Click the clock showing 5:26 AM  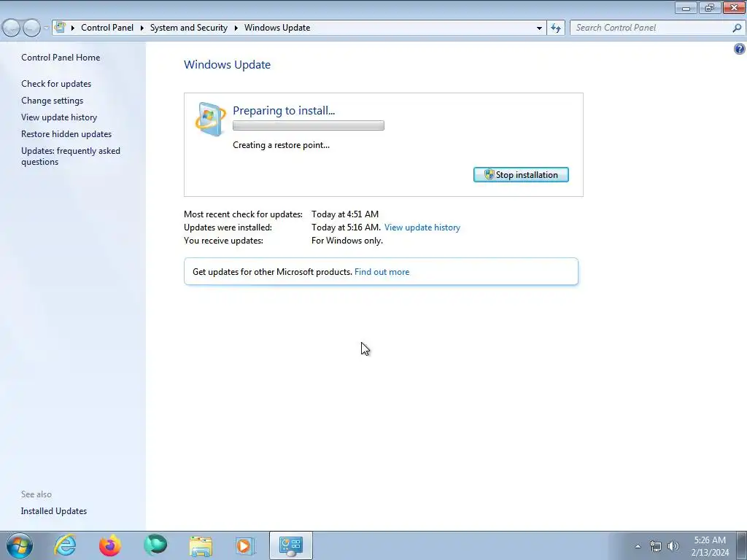[x=710, y=540]
